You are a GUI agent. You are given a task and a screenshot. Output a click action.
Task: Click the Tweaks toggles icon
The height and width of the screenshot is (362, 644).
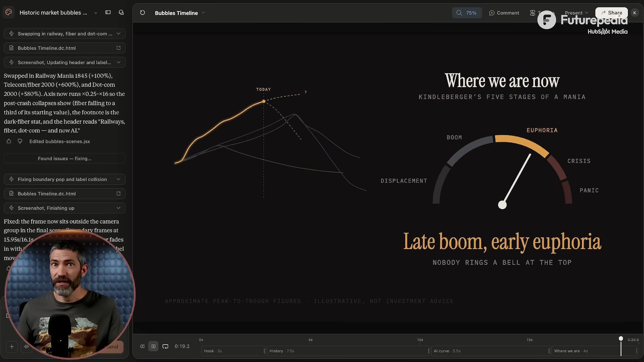coord(533,13)
